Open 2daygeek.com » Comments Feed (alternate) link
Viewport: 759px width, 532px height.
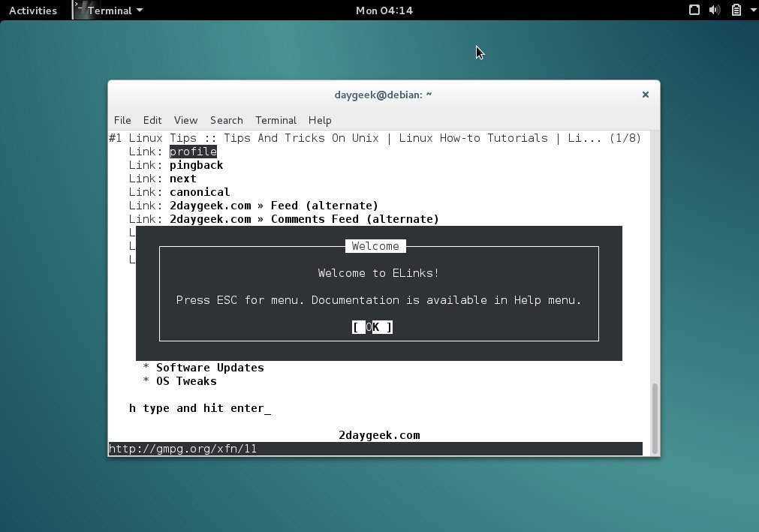tap(304, 219)
